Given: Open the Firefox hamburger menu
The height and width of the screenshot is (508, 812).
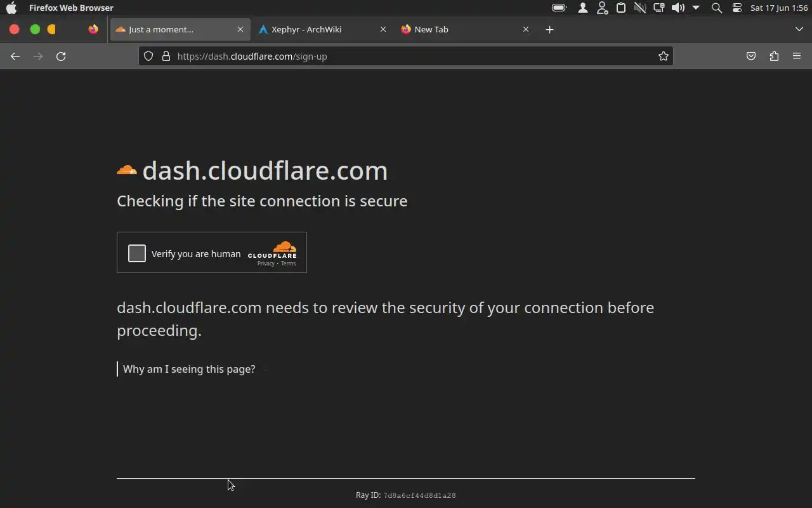Looking at the screenshot, I should click(797, 56).
